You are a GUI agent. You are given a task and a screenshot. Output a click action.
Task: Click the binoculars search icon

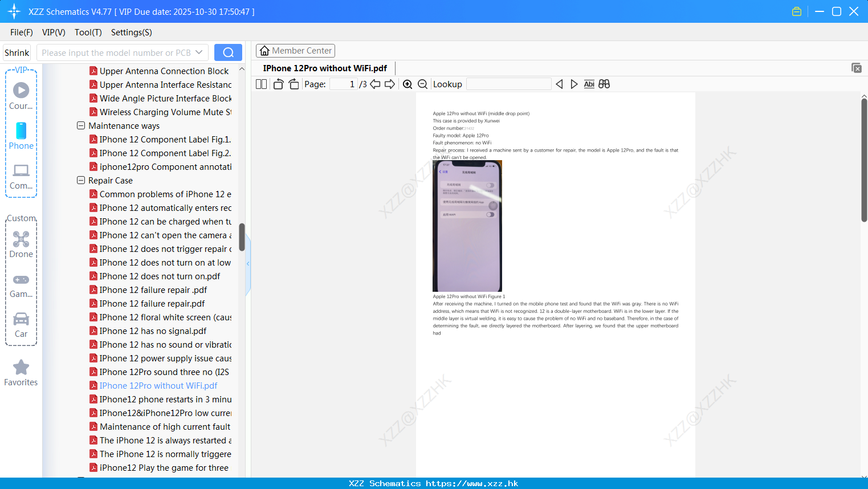coord(604,84)
